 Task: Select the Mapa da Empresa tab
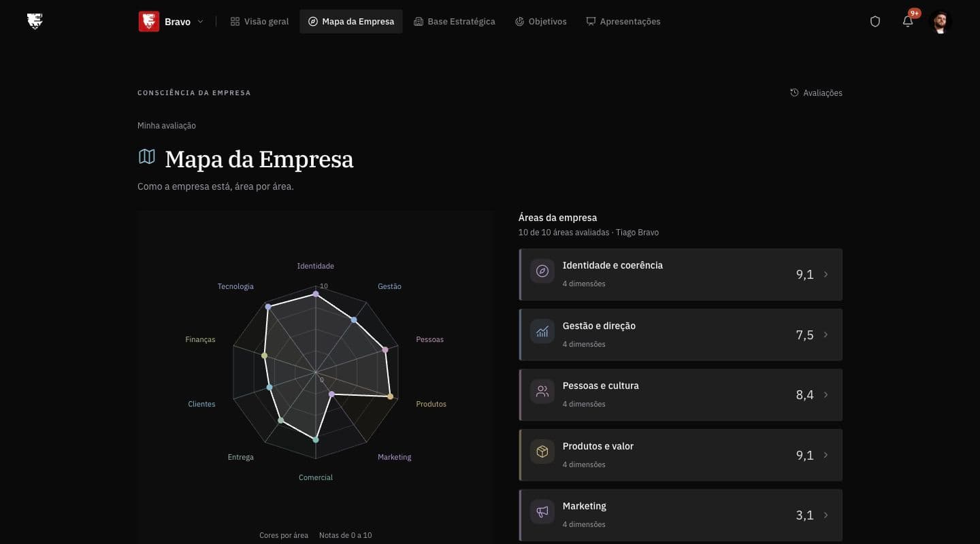(351, 22)
